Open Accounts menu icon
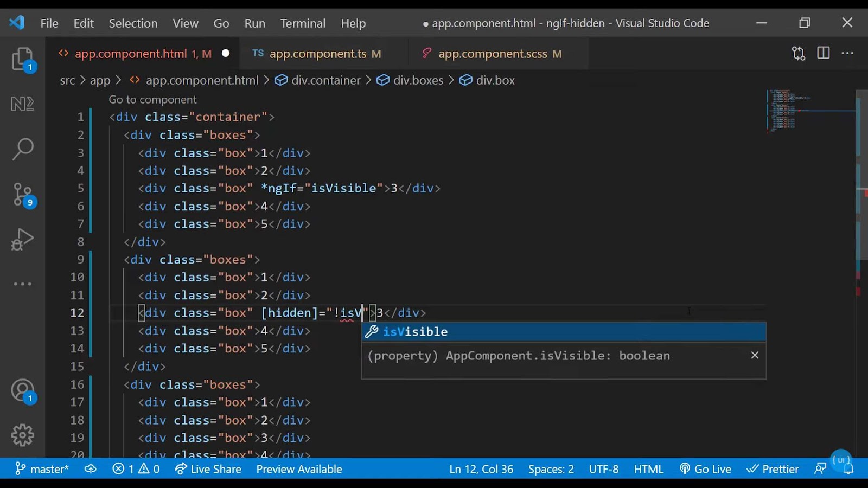Image resolution: width=868 pixels, height=488 pixels. [23, 391]
